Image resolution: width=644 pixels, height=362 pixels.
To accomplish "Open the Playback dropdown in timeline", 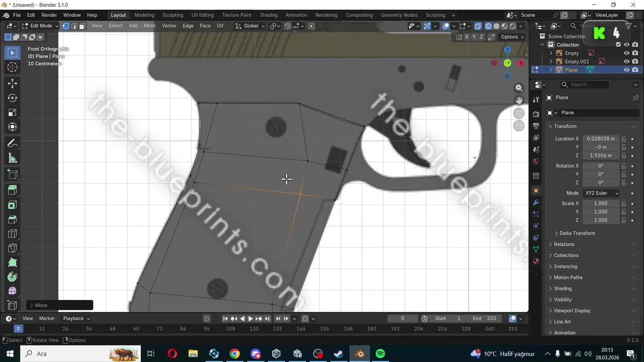I will (76, 318).
